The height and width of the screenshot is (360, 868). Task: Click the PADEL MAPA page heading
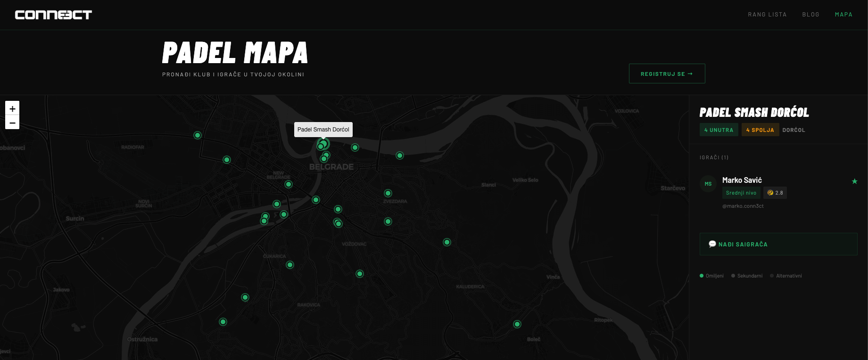[x=235, y=52]
